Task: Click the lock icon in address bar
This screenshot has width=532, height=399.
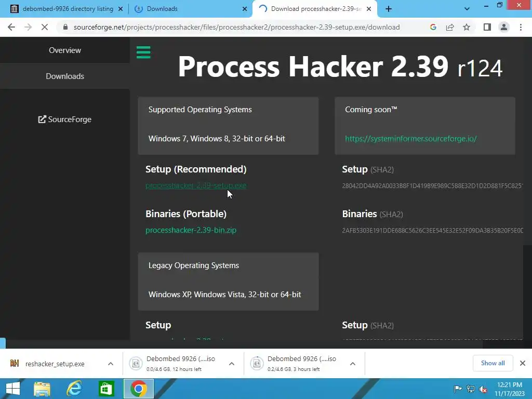Action: pyautogui.click(x=65, y=27)
